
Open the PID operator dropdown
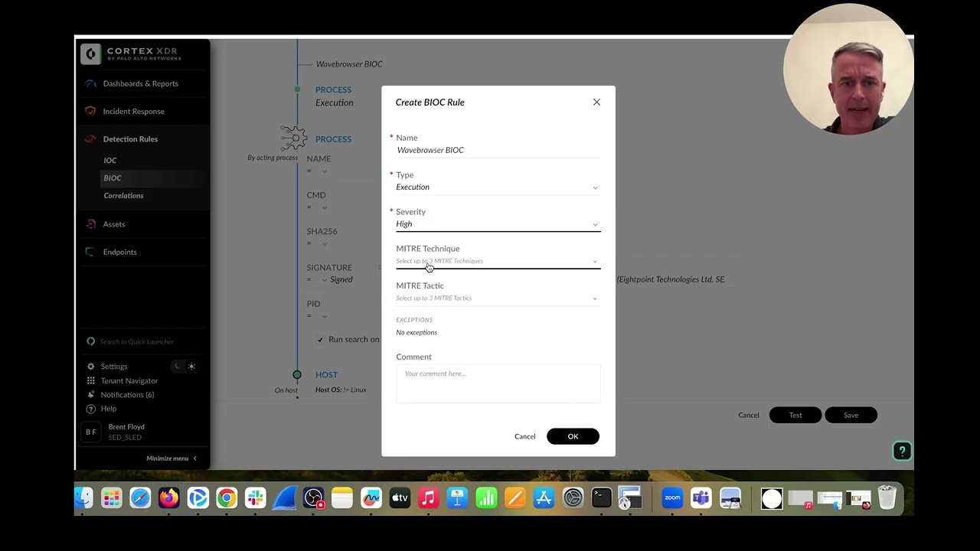point(318,316)
